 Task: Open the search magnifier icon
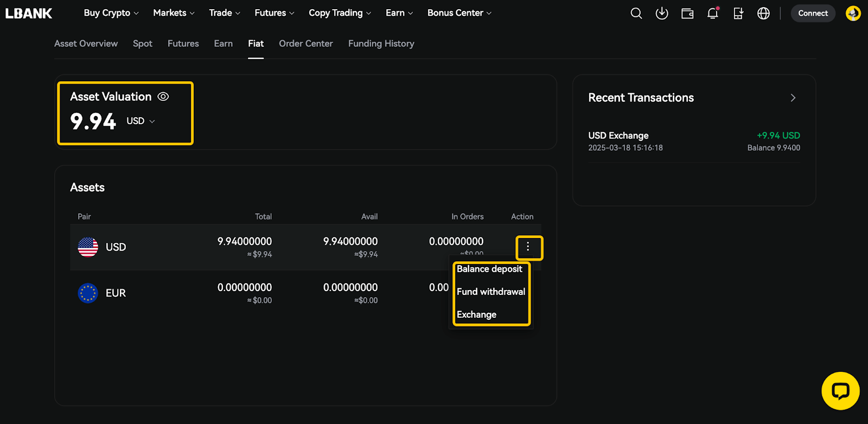636,13
